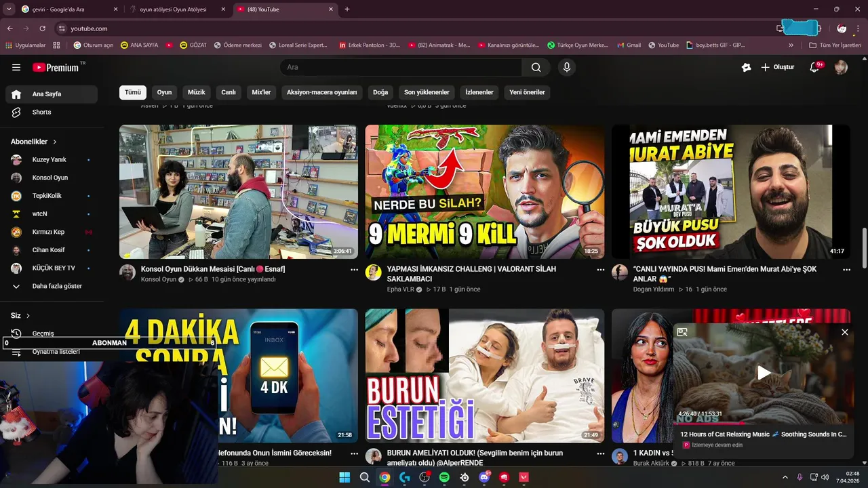Open Büyük Pusu Şok Olduk thumbnail
Viewport: 868px width, 488px height.
pyautogui.click(x=731, y=192)
